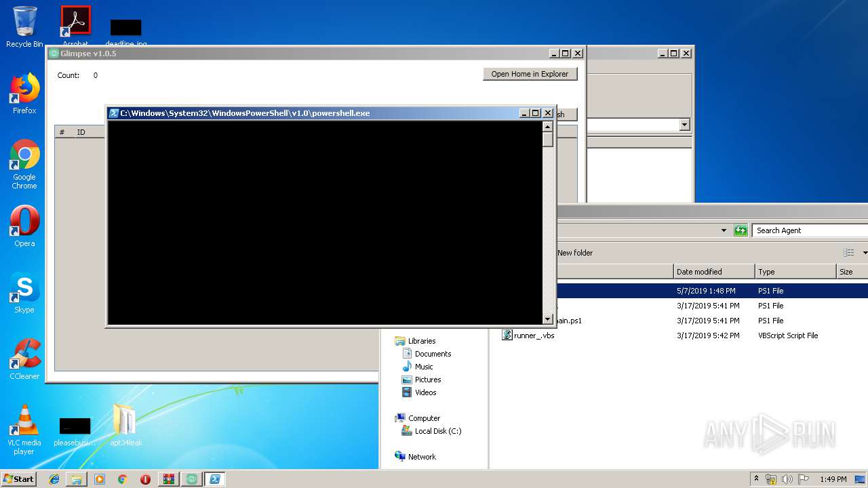Open Internet Explorer from the taskbar

54,479
